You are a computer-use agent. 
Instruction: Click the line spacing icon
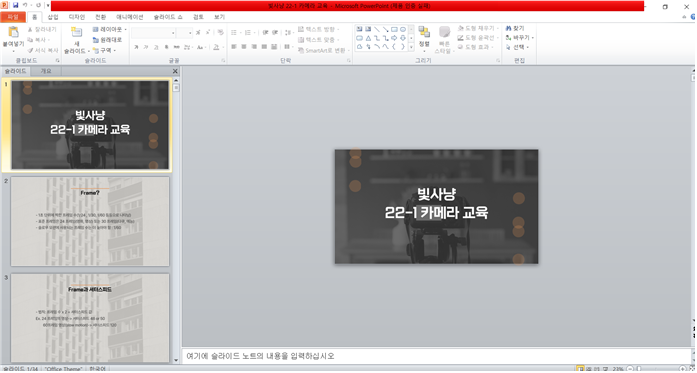coord(288,32)
